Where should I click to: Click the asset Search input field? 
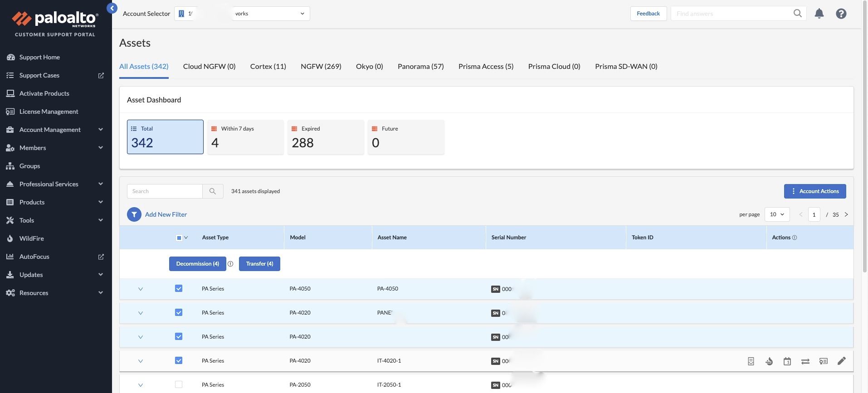[165, 191]
